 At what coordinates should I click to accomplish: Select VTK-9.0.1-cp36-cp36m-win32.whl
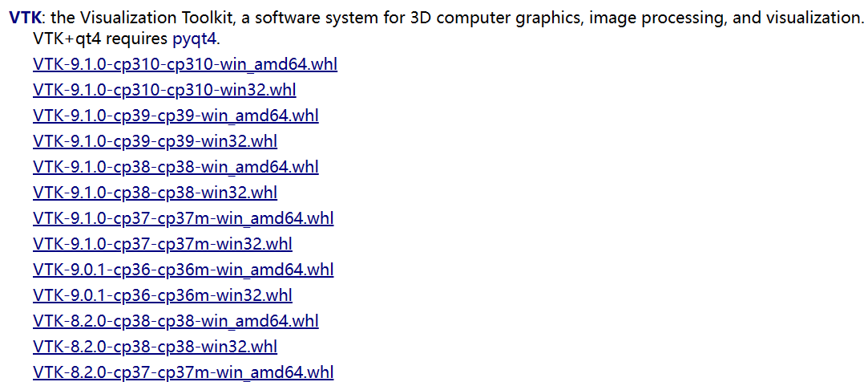tap(163, 295)
